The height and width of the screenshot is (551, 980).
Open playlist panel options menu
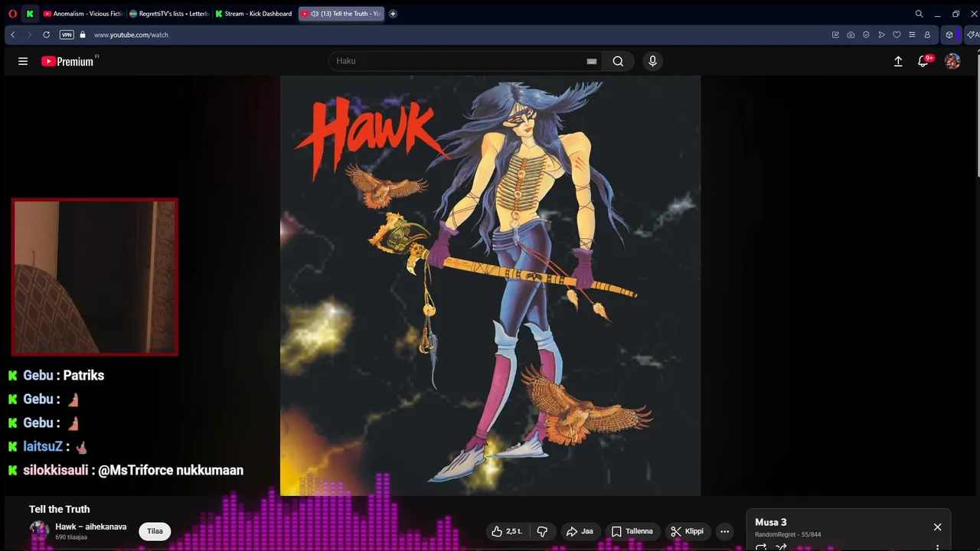[x=937, y=546]
